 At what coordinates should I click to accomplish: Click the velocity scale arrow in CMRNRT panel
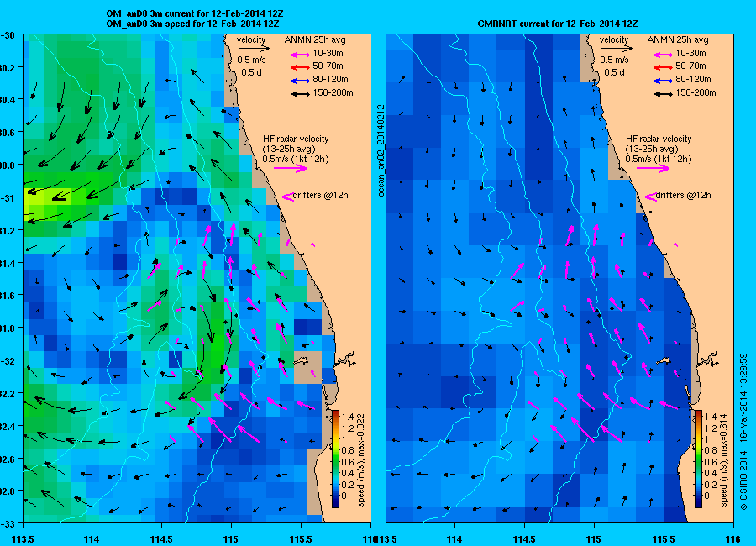tap(617, 48)
